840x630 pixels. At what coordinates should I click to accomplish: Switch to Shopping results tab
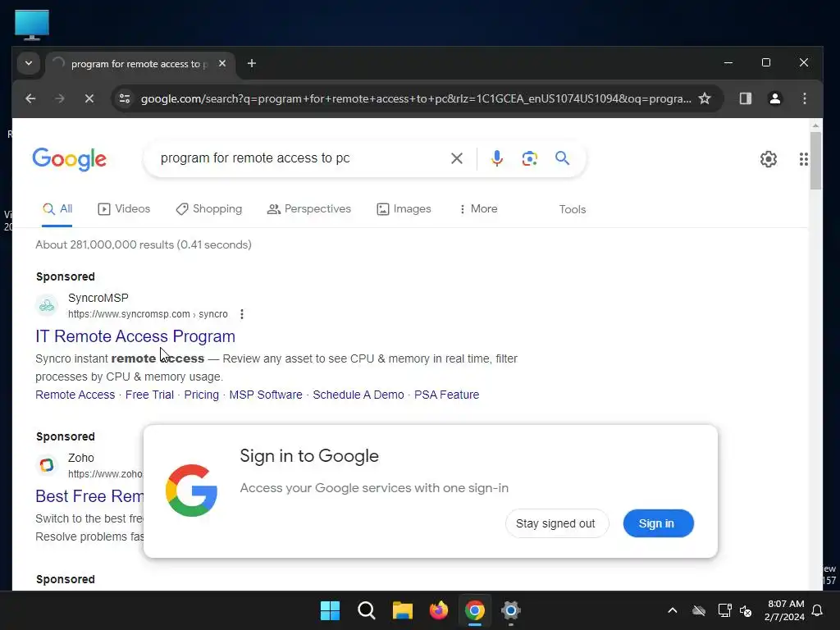[209, 209]
